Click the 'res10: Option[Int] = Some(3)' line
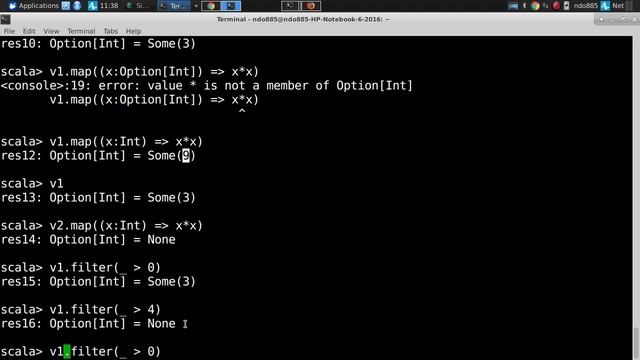The image size is (640, 360). point(98,44)
